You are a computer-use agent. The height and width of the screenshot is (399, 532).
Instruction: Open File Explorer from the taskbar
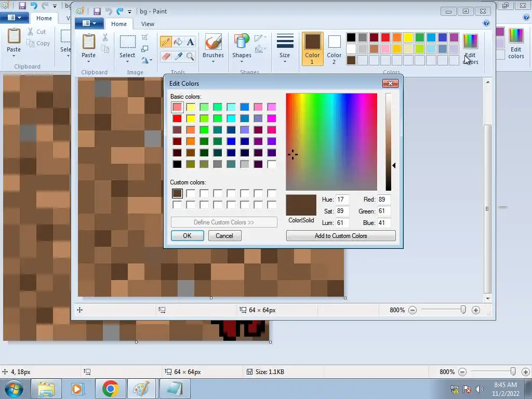click(x=46, y=389)
